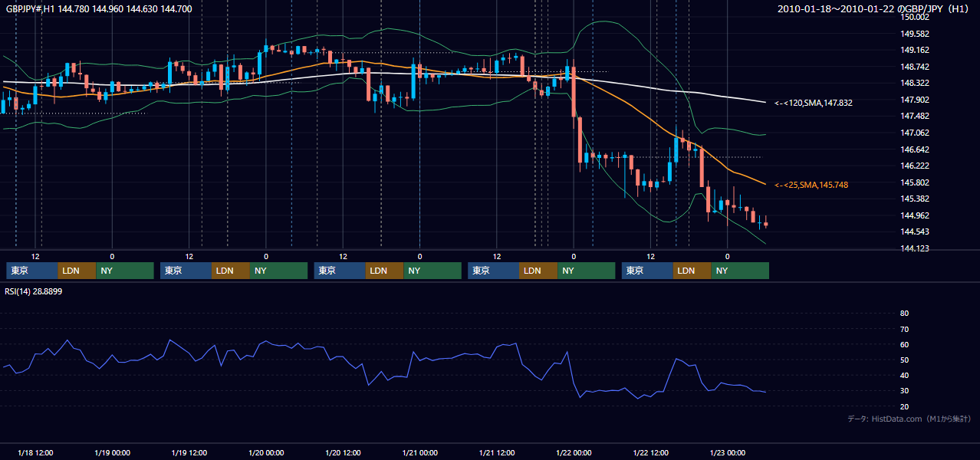Click the 120 SMA label reading 147.832
This screenshot has width=980, height=460.
click(814, 103)
